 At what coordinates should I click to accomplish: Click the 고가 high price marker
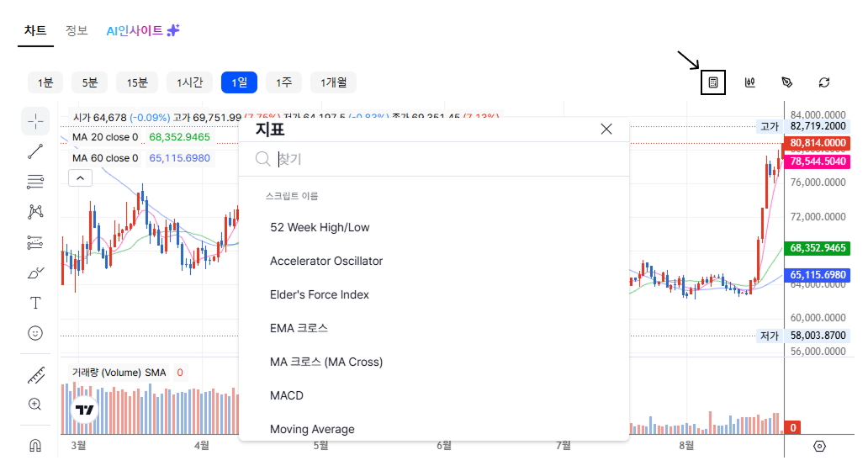click(x=770, y=127)
